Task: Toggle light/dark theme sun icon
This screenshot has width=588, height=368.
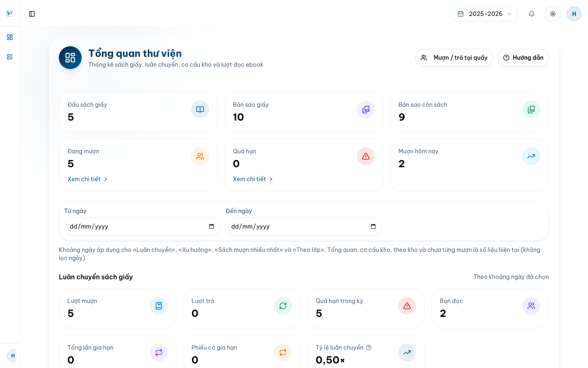Action: [x=553, y=14]
